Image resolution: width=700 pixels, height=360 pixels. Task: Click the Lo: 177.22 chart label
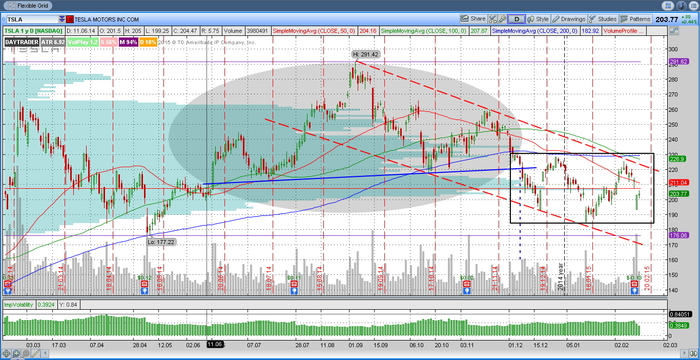click(x=162, y=242)
